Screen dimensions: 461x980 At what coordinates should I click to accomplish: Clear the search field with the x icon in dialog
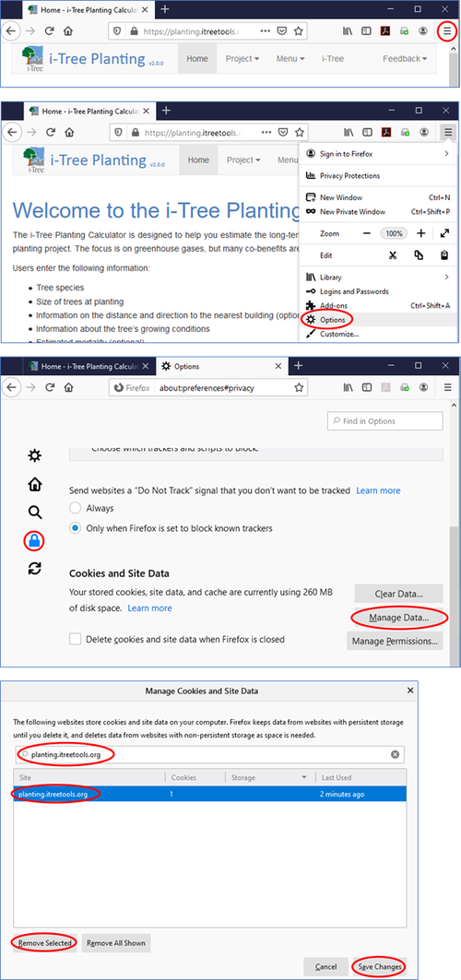[x=395, y=754]
